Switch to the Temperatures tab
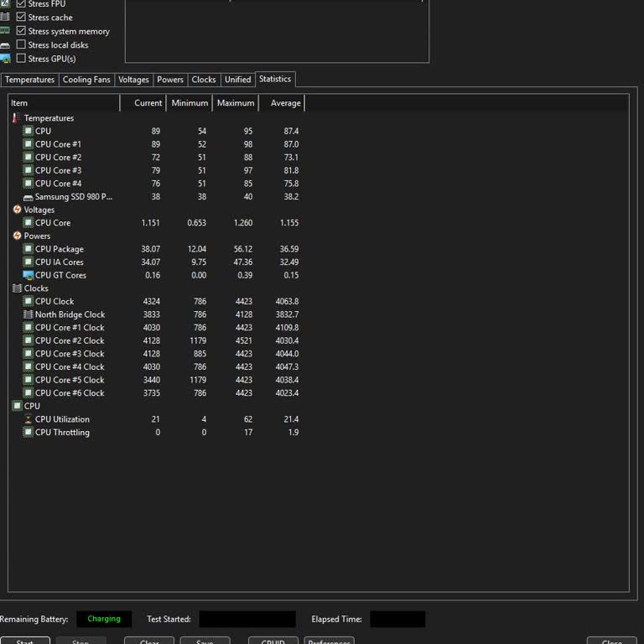This screenshot has height=644, width=644. click(x=29, y=80)
